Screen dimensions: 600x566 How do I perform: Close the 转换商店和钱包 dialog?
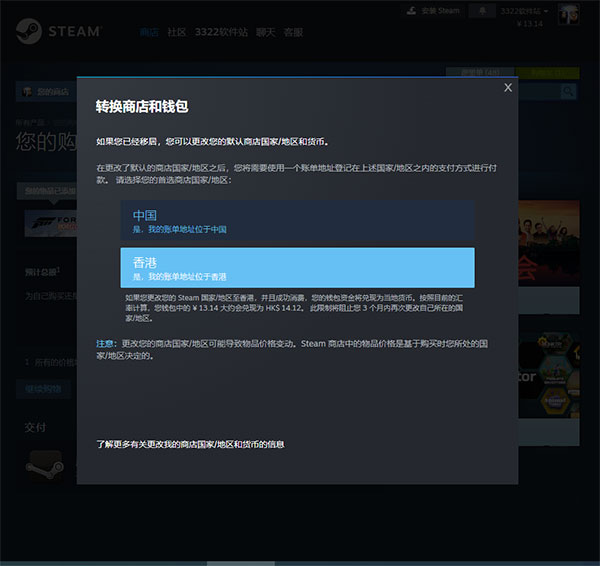pos(508,88)
